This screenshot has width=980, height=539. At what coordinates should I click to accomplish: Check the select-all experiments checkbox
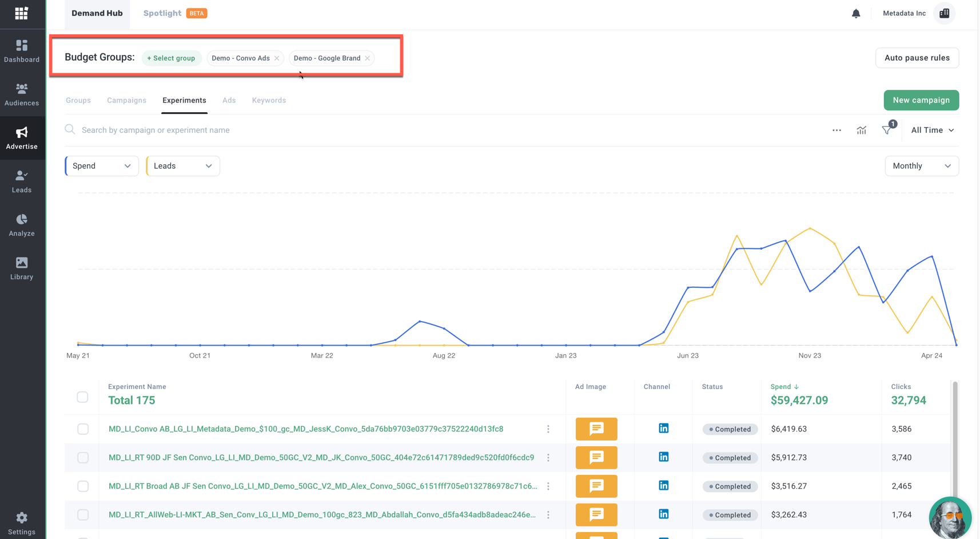pyautogui.click(x=83, y=397)
